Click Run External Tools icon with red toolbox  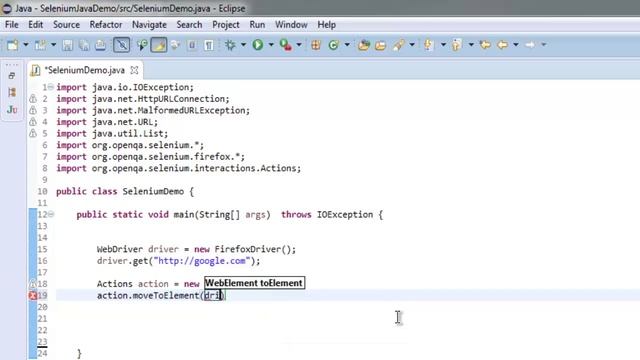pos(285,45)
